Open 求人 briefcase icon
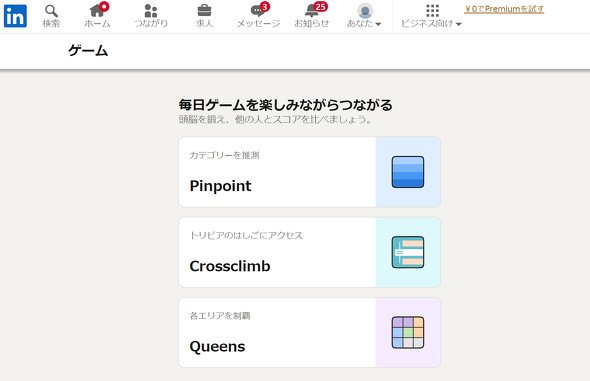 click(x=204, y=11)
